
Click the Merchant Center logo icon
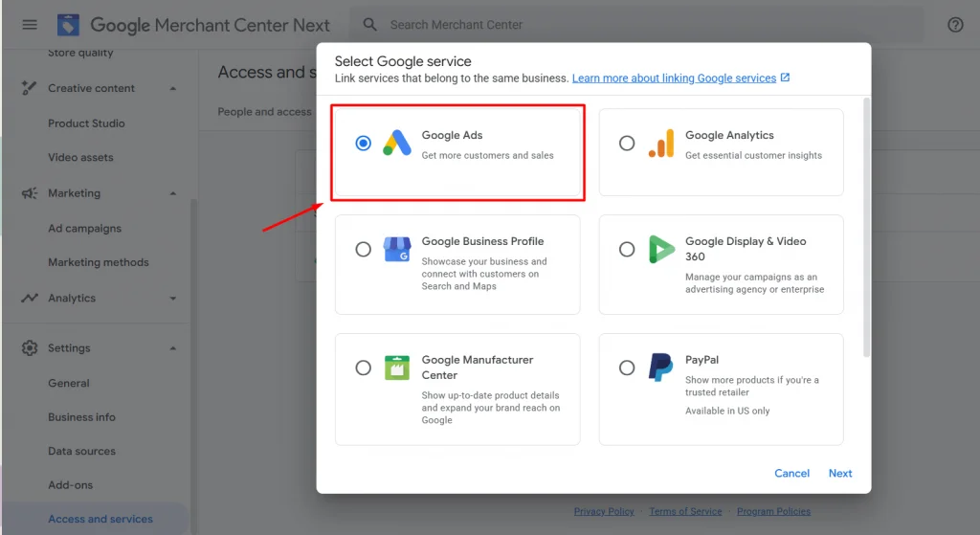68,25
